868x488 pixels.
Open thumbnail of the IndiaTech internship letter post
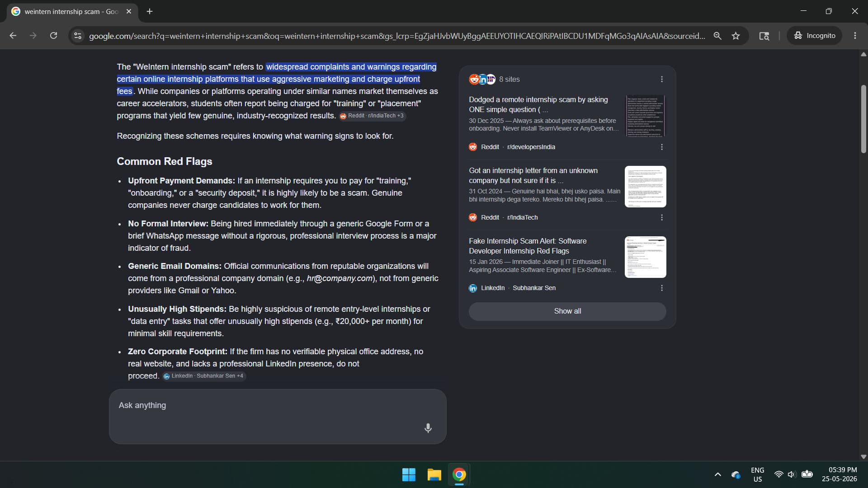(x=646, y=187)
